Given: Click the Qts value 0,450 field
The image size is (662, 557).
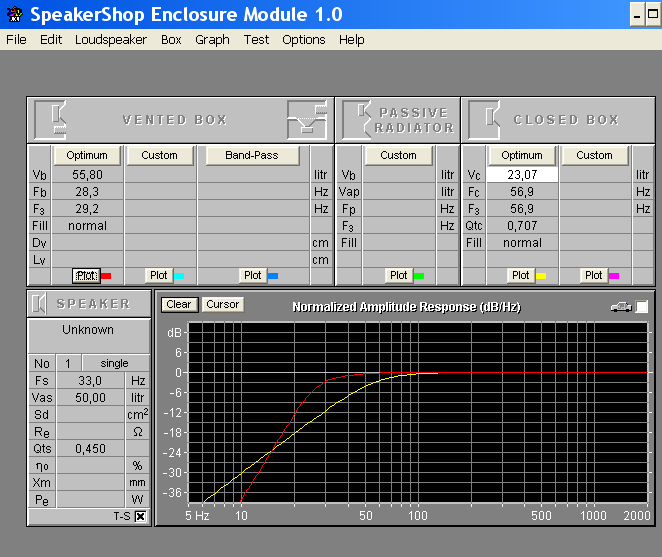Looking at the screenshot, I should (90, 448).
